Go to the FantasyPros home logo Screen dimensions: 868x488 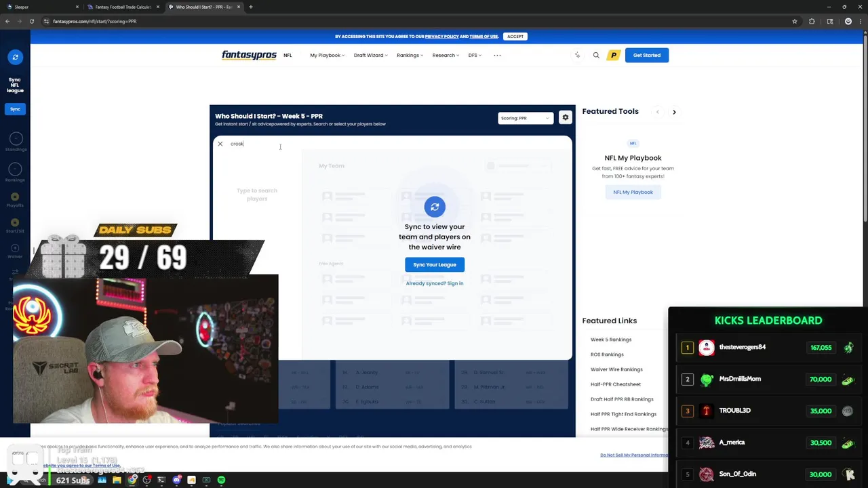(x=249, y=55)
